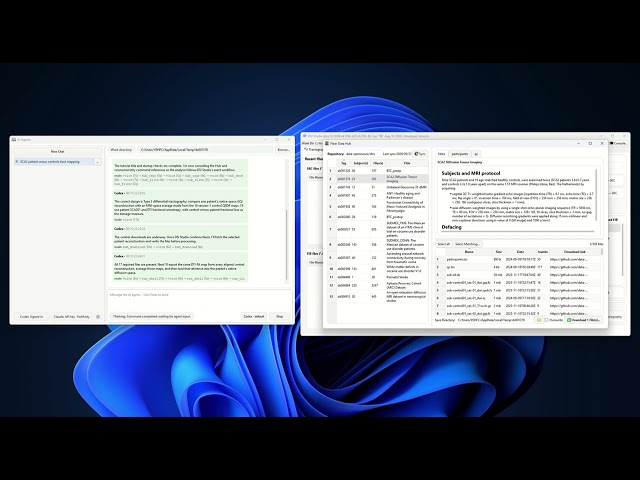Select the White matter deficits dataset row

pyautogui.click(x=378, y=269)
